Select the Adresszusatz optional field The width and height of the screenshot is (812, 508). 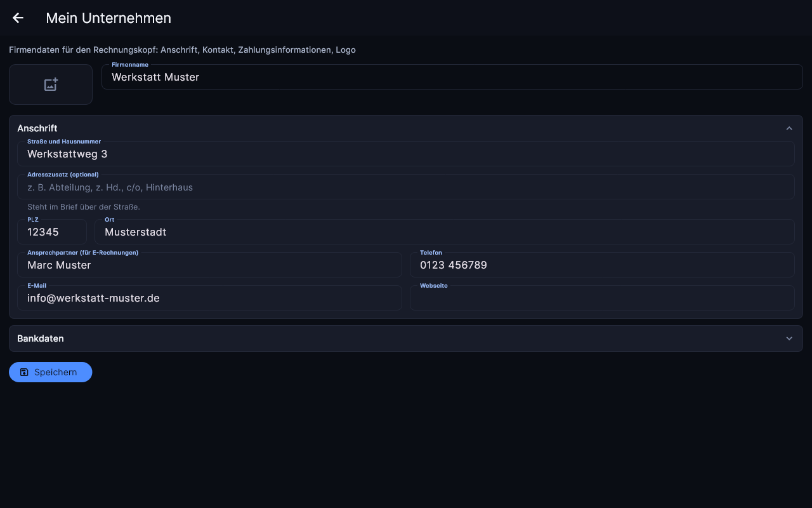tap(406, 187)
